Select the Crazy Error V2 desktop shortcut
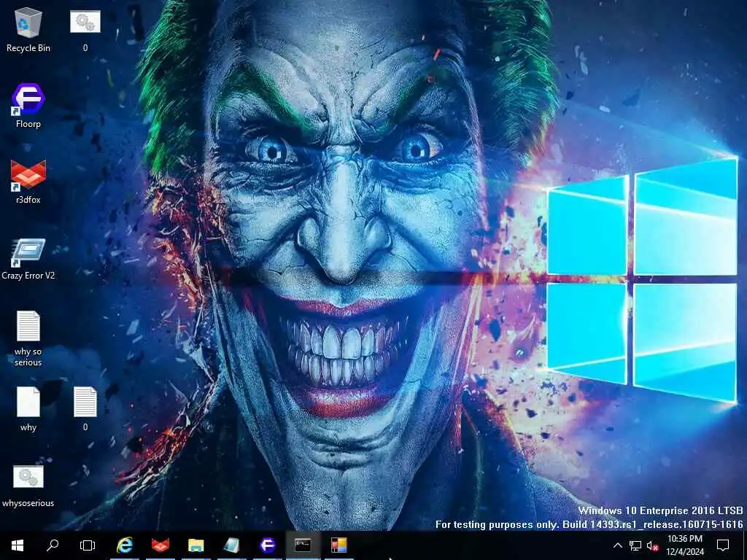Viewport: 747px width, 560px height. point(28,257)
